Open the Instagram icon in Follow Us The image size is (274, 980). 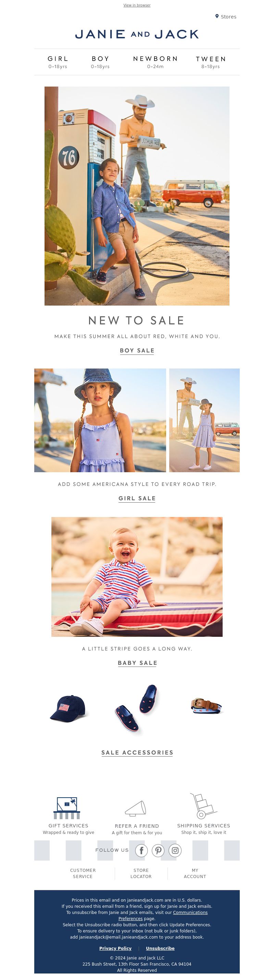(x=175, y=850)
